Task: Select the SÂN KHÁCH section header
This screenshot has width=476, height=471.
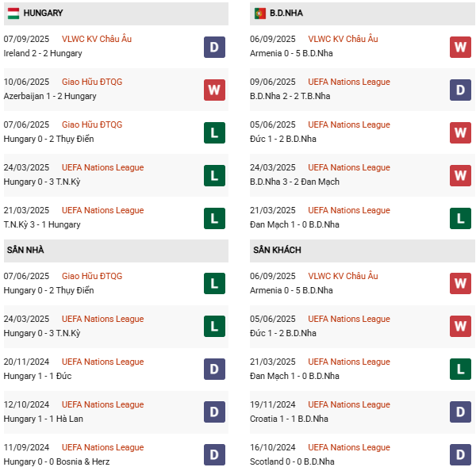Action: [277, 251]
